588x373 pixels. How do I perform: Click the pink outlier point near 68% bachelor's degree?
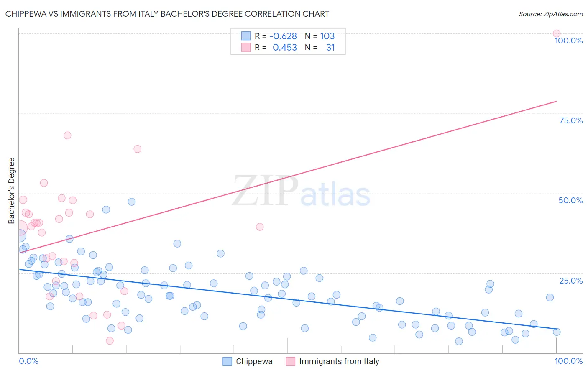67,135
